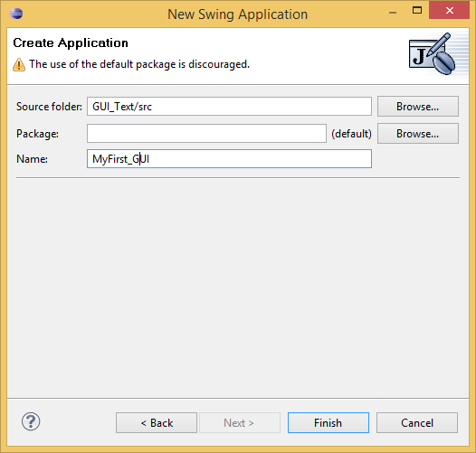
Task: Click the Eclipse icon in title bar
Action: pyautogui.click(x=16, y=14)
